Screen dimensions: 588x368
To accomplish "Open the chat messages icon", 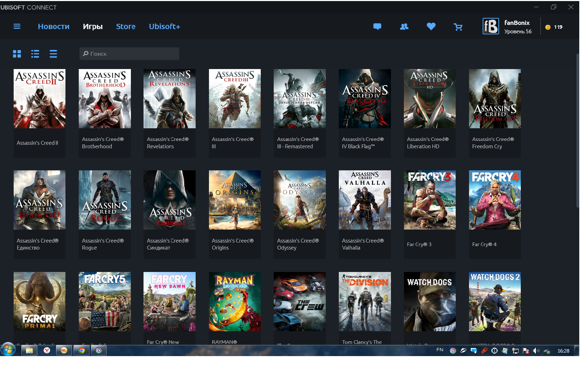I will coord(377,27).
